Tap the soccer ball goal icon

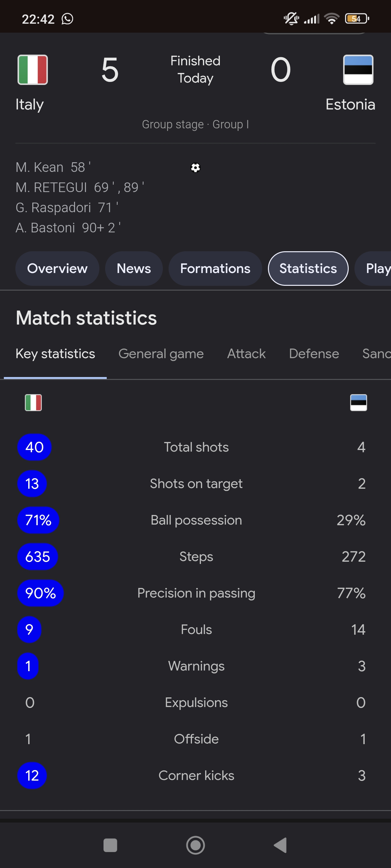point(195,167)
